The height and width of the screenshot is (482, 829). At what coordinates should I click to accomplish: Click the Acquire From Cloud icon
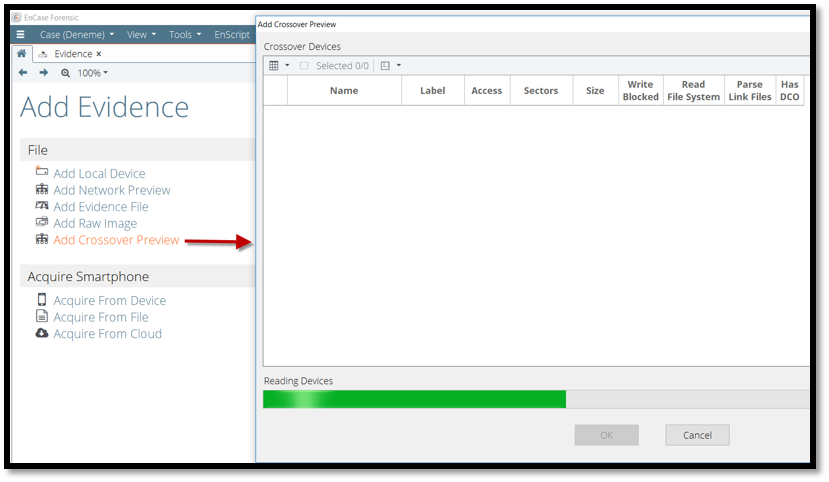(x=42, y=334)
